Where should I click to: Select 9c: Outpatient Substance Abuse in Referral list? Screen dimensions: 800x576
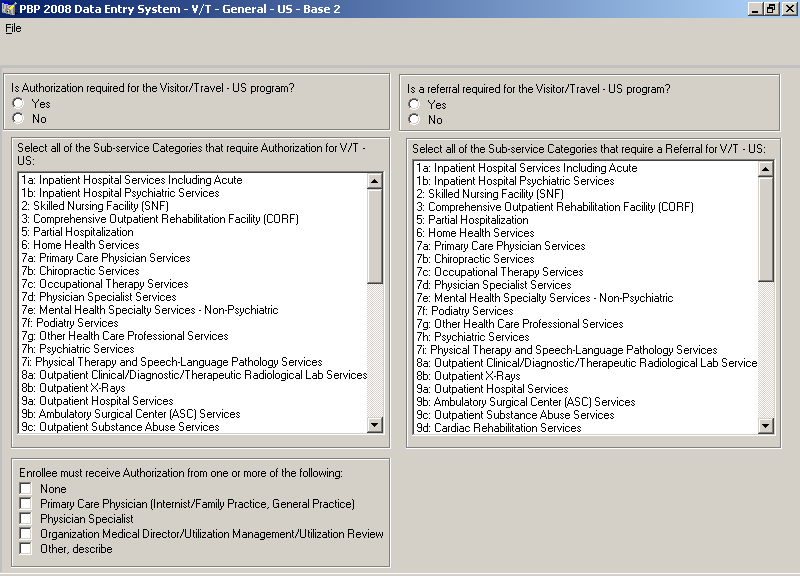pos(586,415)
